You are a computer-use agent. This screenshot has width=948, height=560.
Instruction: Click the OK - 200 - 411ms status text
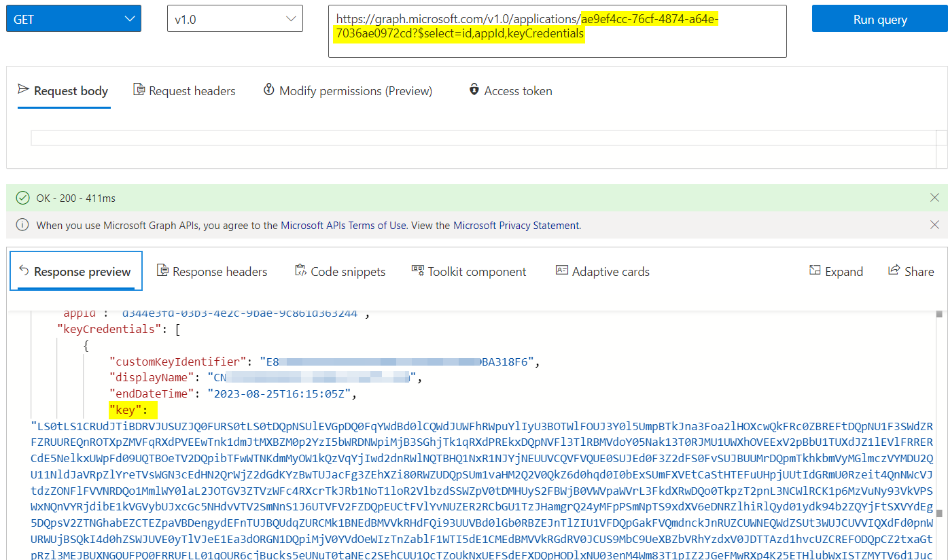coord(76,198)
